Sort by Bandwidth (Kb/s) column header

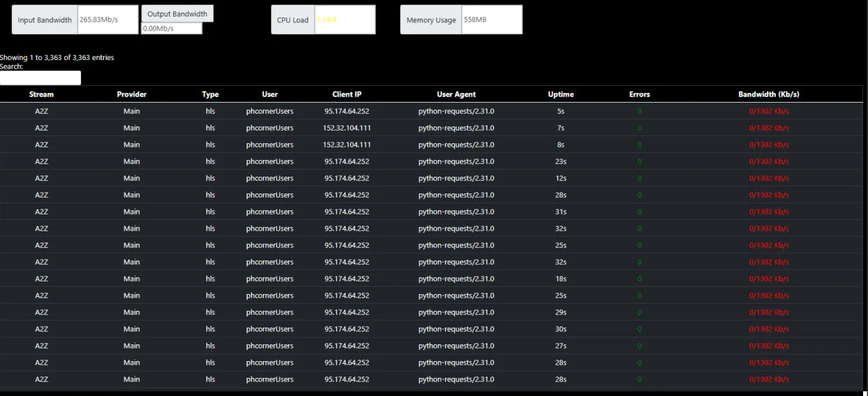769,94
